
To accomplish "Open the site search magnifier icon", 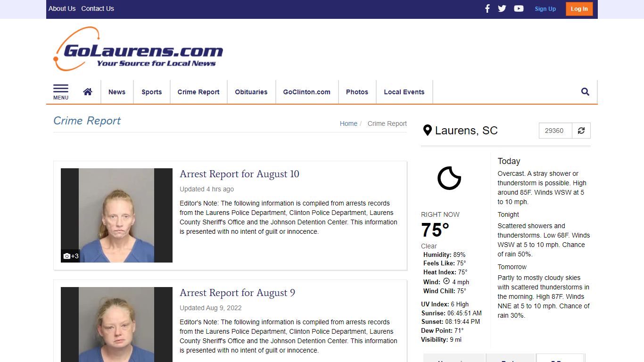I will click(585, 92).
